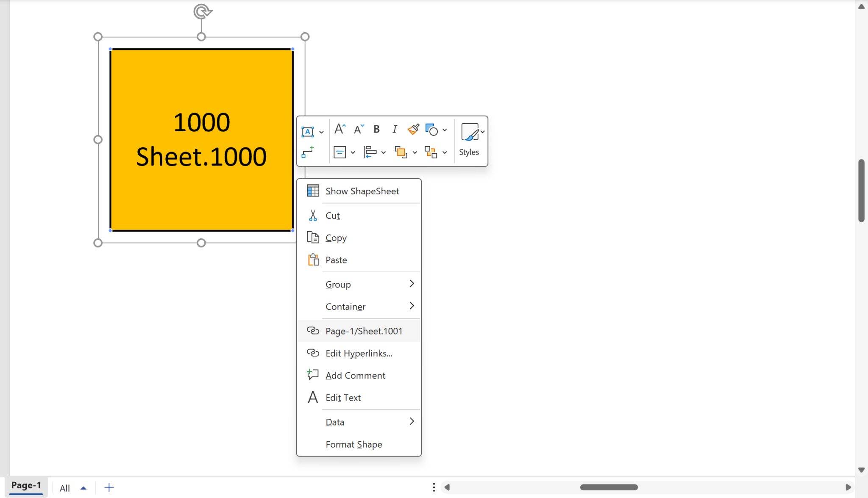
Task: Click the add connector icon
Action: 308,151
